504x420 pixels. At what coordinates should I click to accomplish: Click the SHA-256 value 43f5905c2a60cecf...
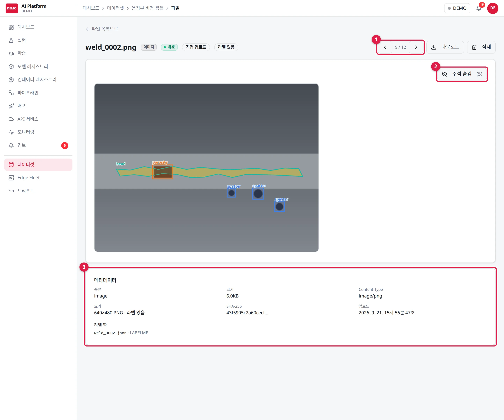pyautogui.click(x=247, y=313)
